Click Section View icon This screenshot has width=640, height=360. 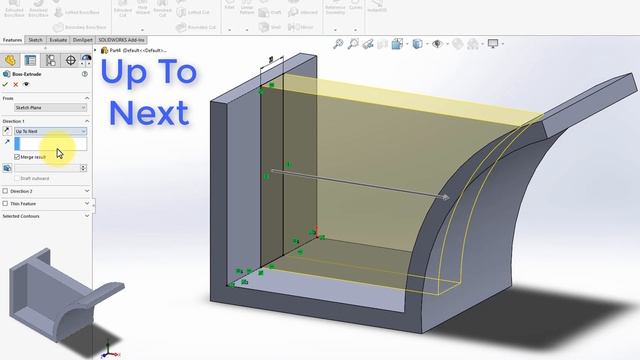[382, 44]
